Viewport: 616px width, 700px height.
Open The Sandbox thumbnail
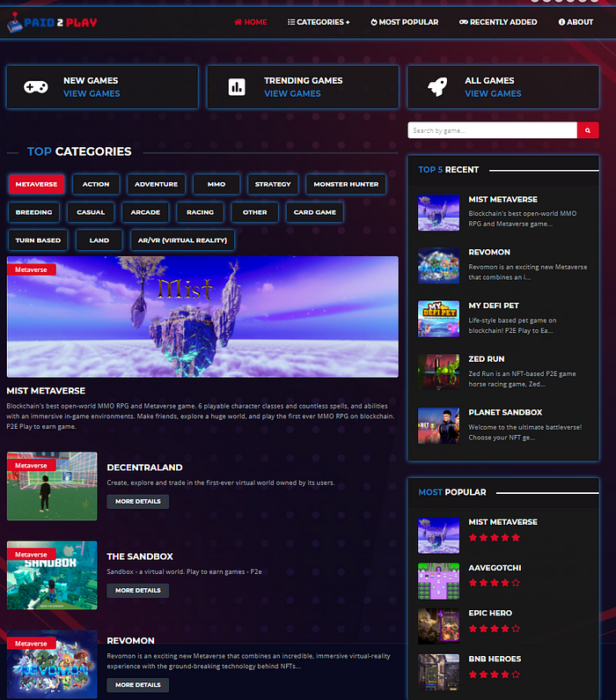tap(52, 576)
